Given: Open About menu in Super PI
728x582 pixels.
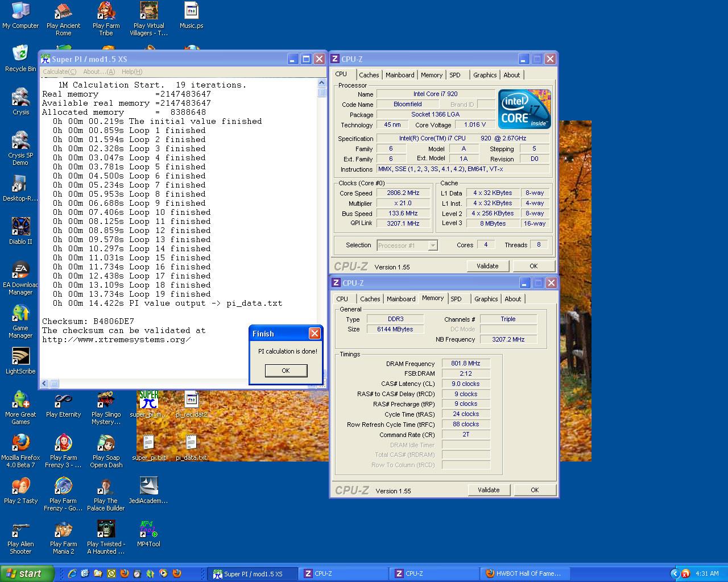Looking at the screenshot, I should point(99,72).
